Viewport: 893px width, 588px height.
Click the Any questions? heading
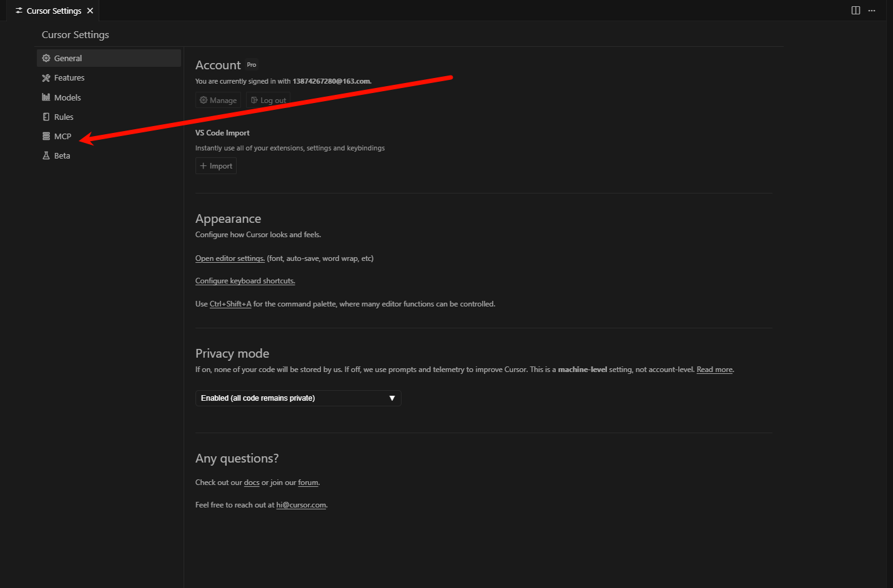(237, 458)
